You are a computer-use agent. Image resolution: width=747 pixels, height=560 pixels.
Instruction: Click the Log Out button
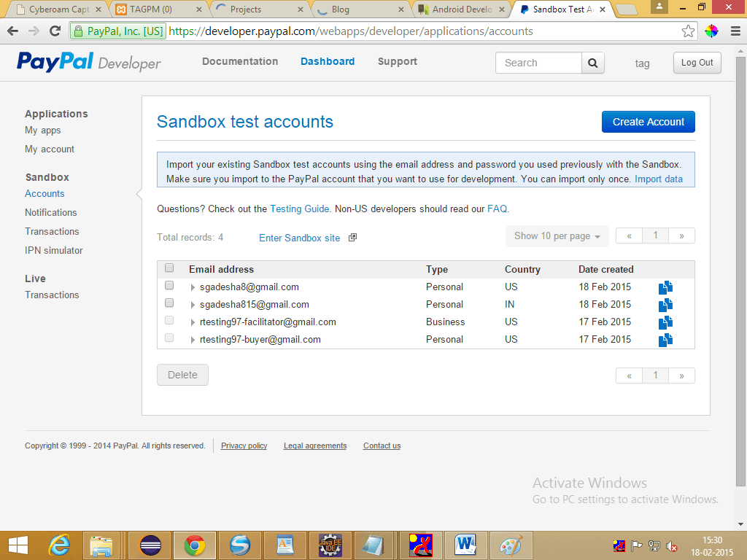point(697,63)
